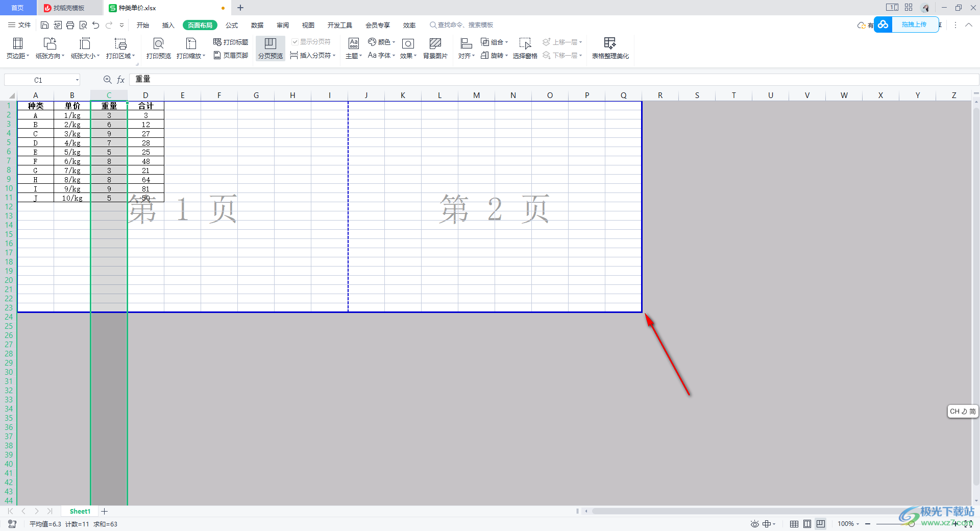Click the 打印标题 print titles button
This screenshot has height=531, width=980.
pos(231,42)
